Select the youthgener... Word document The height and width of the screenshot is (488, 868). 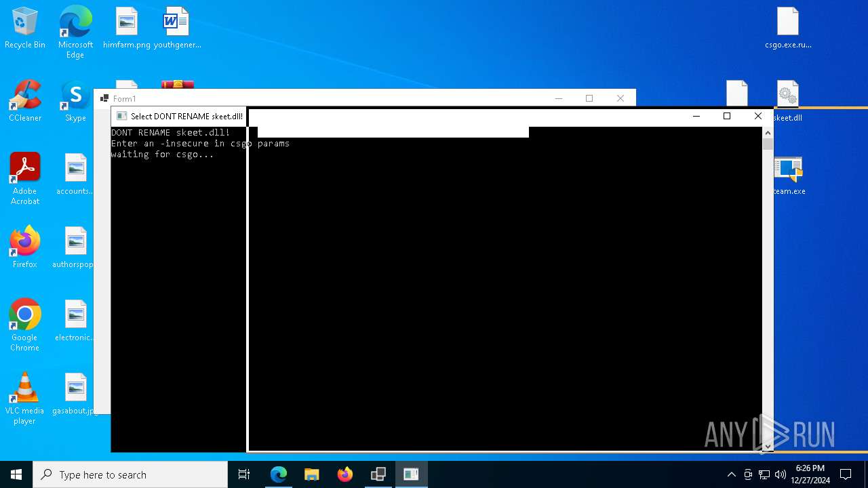pyautogui.click(x=177, y=28)
